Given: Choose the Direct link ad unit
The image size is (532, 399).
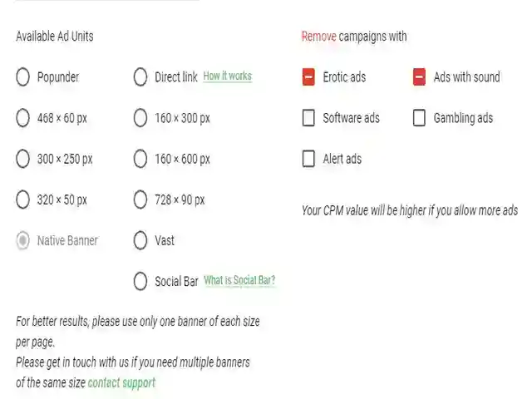Looking at the screenshot, I should click(140, 77).
